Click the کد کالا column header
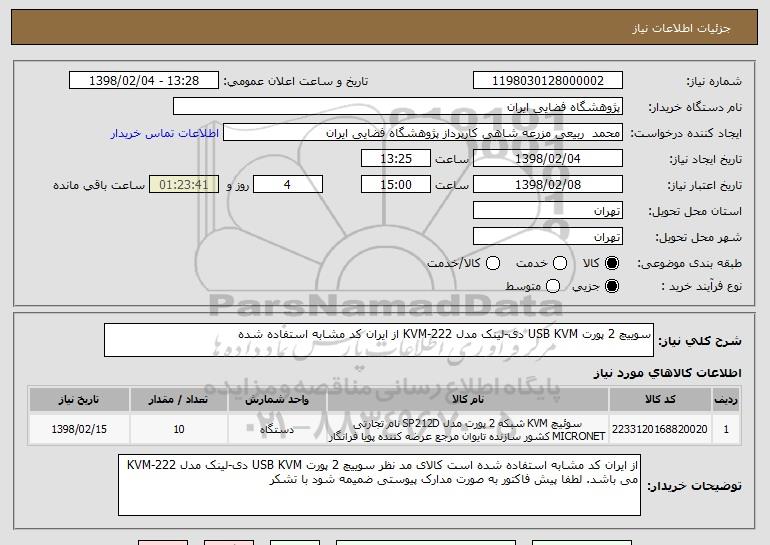 660,399
